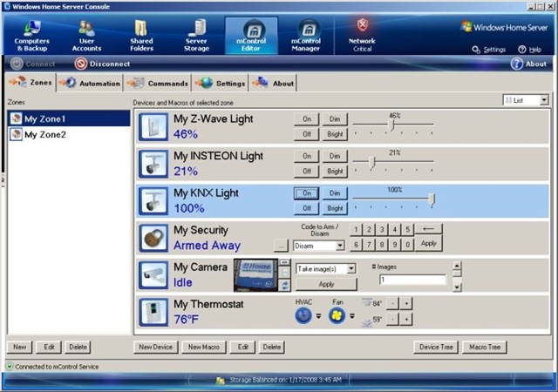Click My Z-Wave Light device icon
This screenshot has height=392, width=558.
click(x=153, y=127)
